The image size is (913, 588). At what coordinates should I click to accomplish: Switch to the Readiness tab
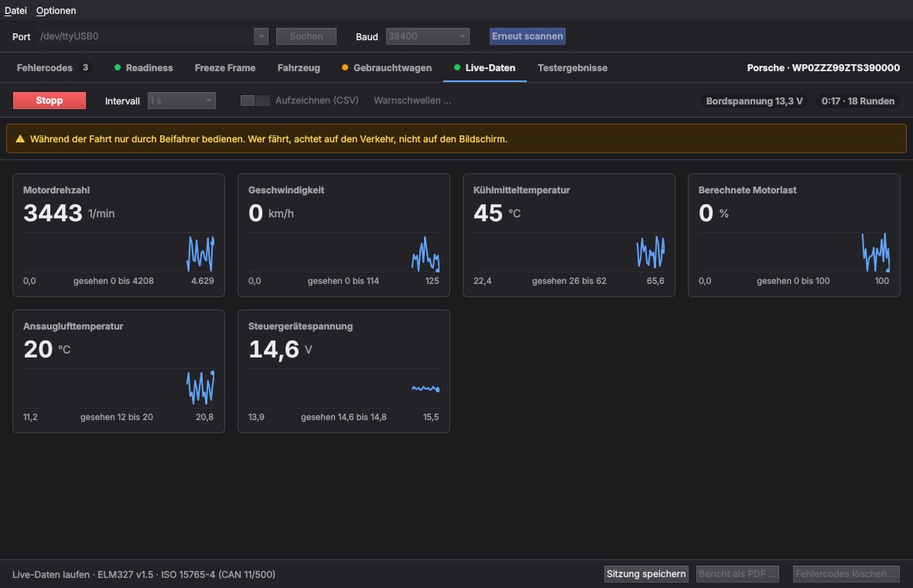click(144, 67)
